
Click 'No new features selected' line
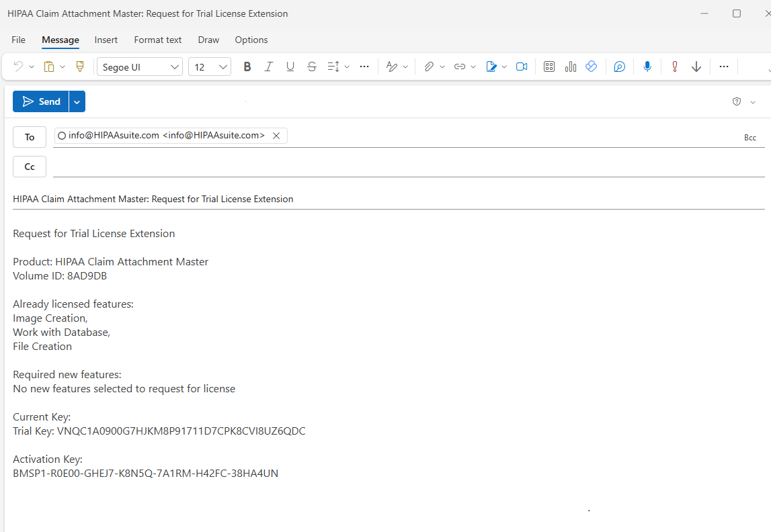(124, 388)
